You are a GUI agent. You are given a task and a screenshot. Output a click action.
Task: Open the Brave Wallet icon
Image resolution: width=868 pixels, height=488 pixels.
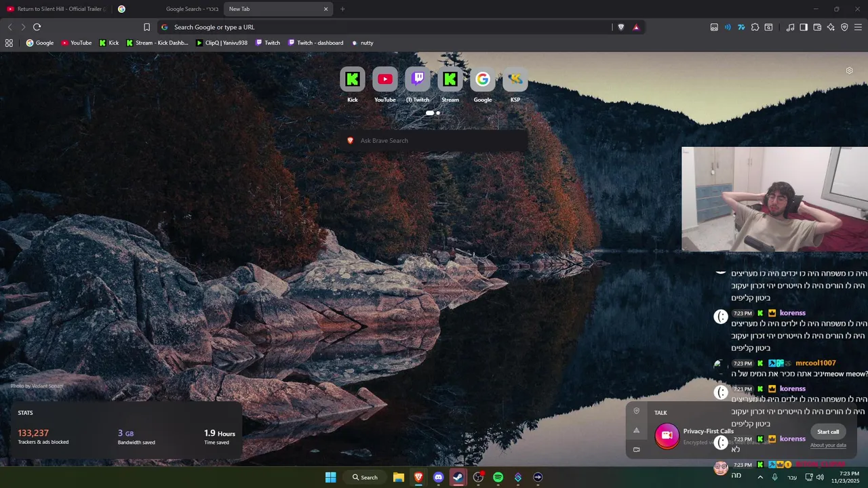tap(817, 27)
